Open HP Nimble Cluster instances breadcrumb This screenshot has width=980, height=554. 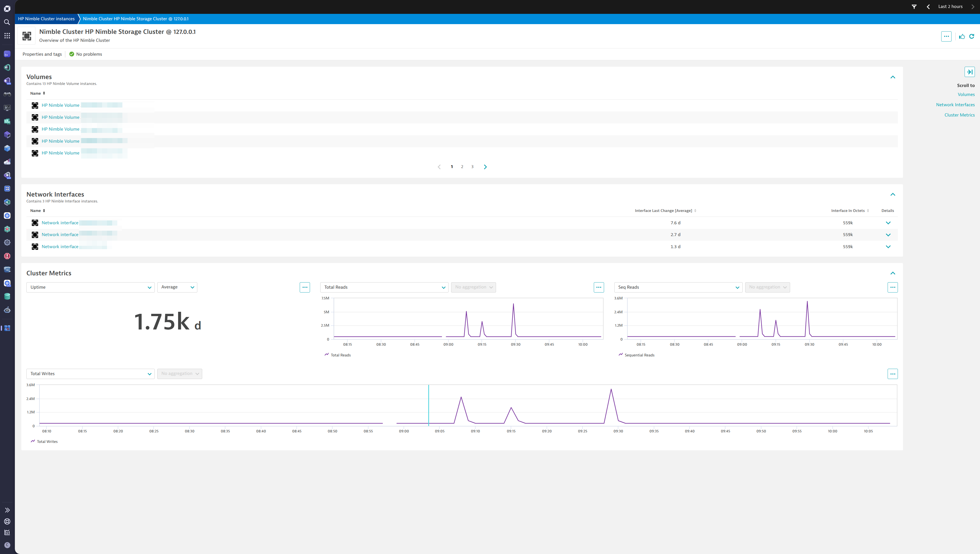coord(46,18)
